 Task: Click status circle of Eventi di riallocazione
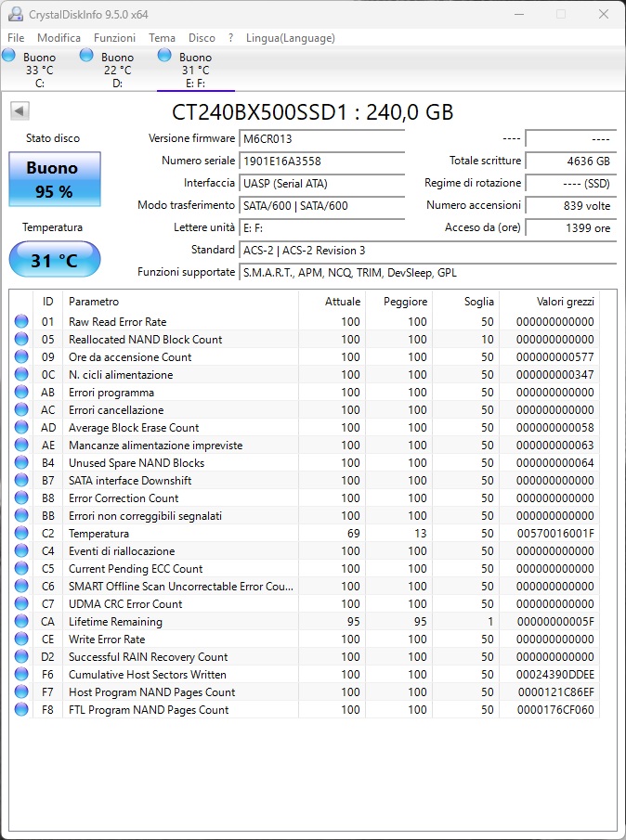[21, 551]
